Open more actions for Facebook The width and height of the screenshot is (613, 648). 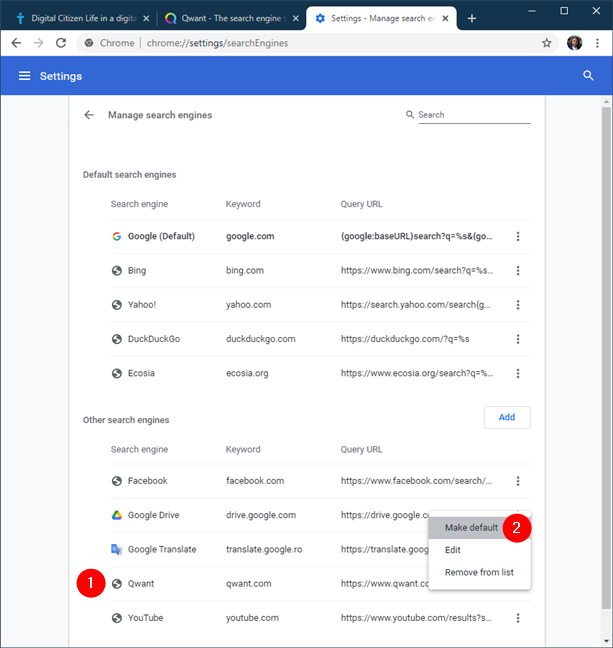click(x=518, y=481)
